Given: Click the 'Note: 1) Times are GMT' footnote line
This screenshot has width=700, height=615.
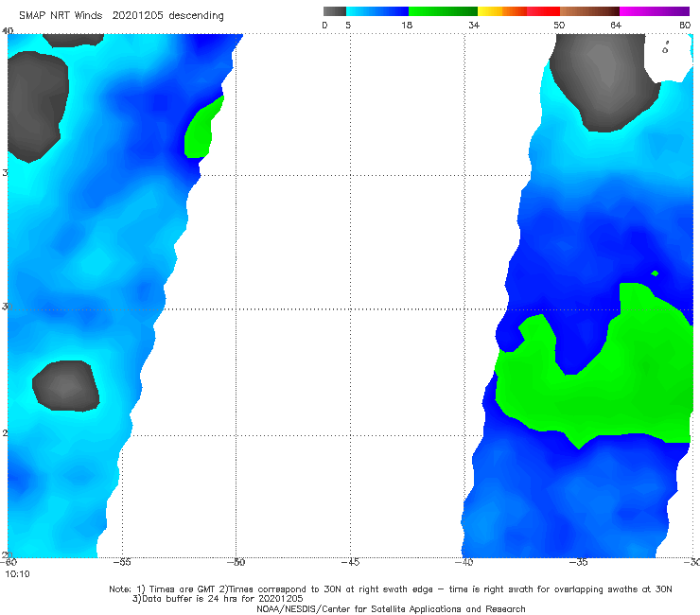Looking at the screenshot, I should coord(391,589).
